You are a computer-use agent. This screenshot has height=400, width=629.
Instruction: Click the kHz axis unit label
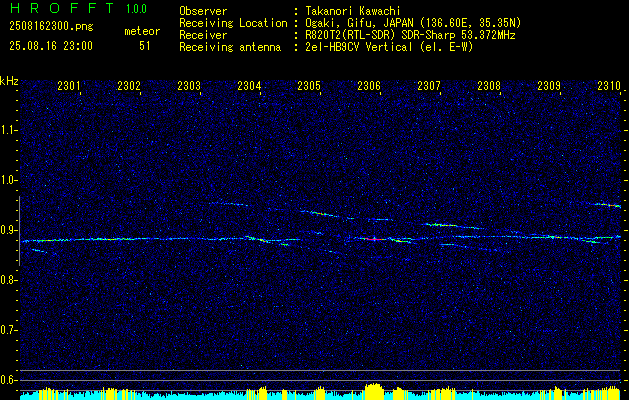(x=9, y=81)
